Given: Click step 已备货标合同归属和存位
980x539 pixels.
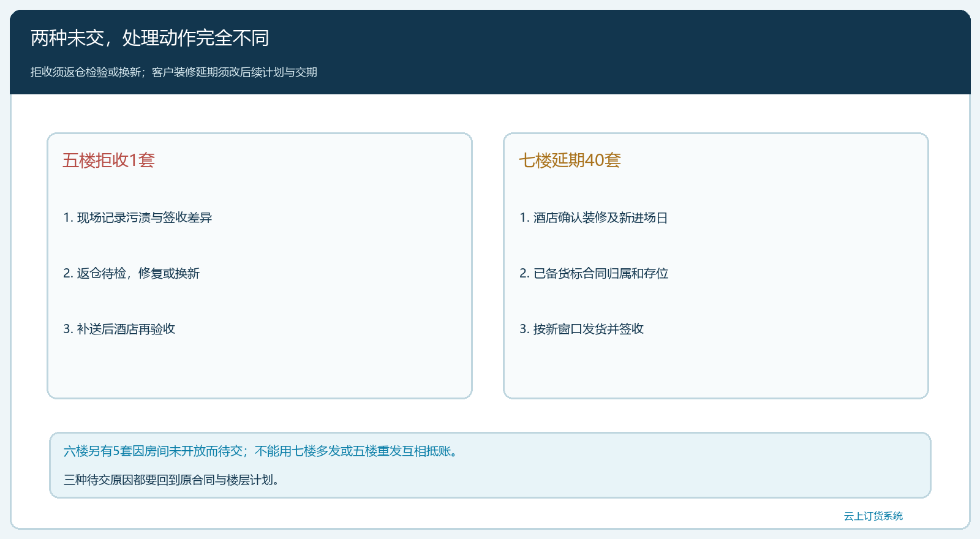Looking at the screenshot, I should pos(594,273).
